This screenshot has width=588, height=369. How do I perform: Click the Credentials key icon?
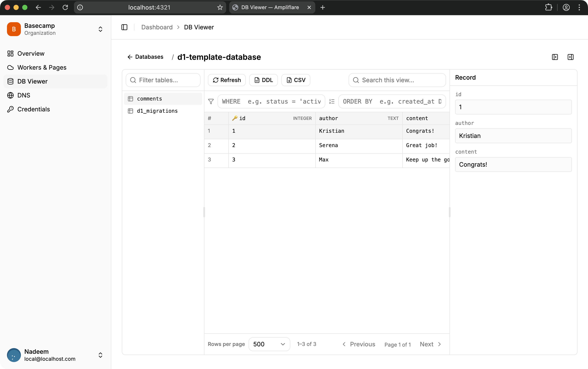pyautogui.click(x=10, y=109)
